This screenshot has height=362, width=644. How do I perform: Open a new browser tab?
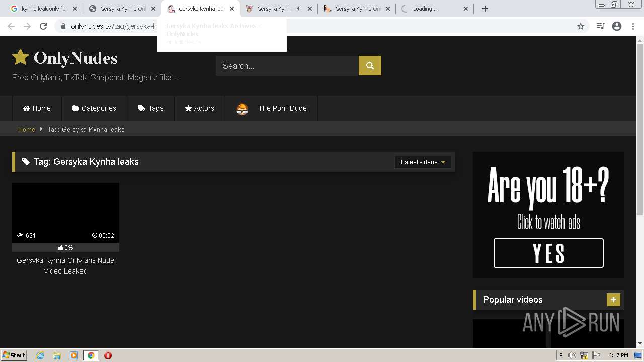485,9
